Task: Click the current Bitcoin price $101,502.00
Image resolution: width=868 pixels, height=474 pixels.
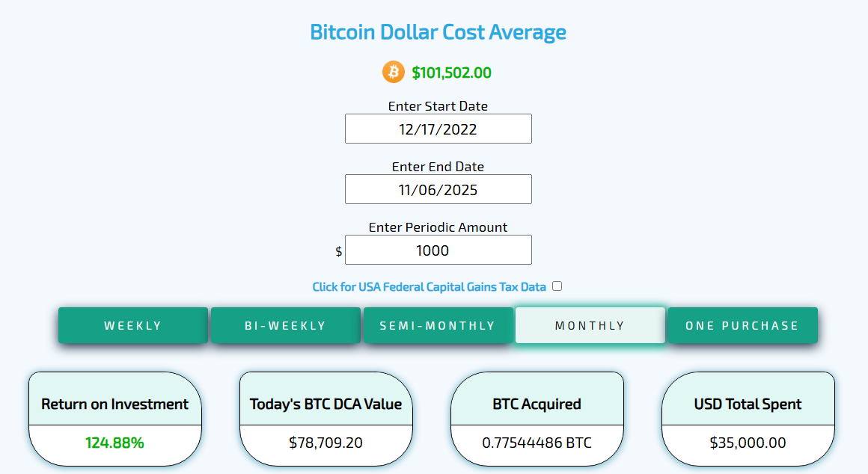Action: 451,73
